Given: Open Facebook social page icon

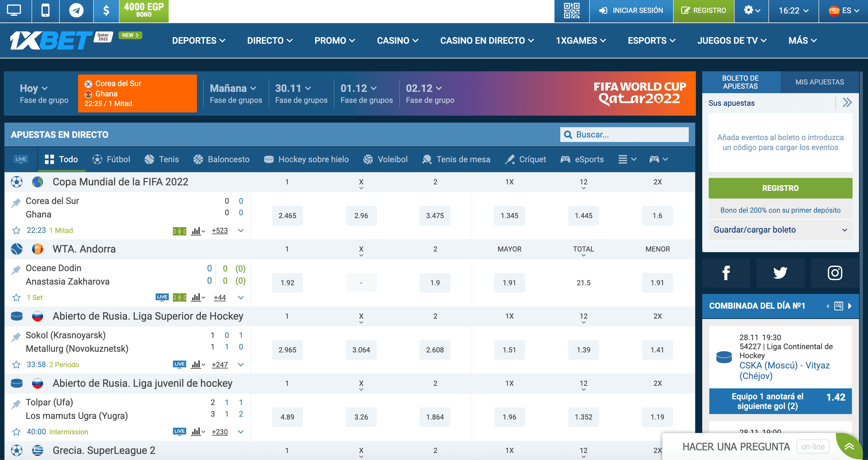Looking at the screenshot, I should (x=726, y=273).
